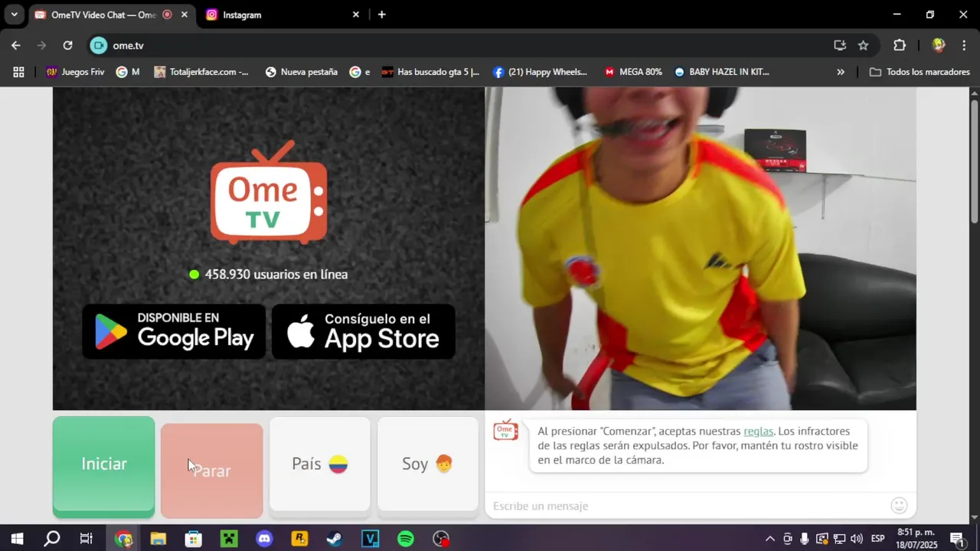This screenshot has width=980, height=551.
Task: Go forward to the next page
Action: [41, 45]
